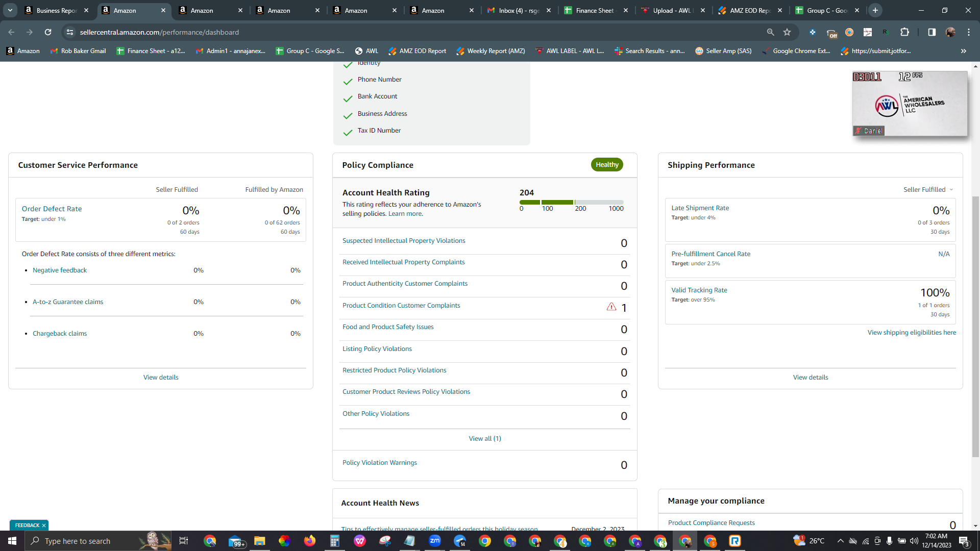Image resolution: width=980 pixels, height=551 pixels.
Task: Open the Late Shipment Rate link
Action: tap(700, 208)
